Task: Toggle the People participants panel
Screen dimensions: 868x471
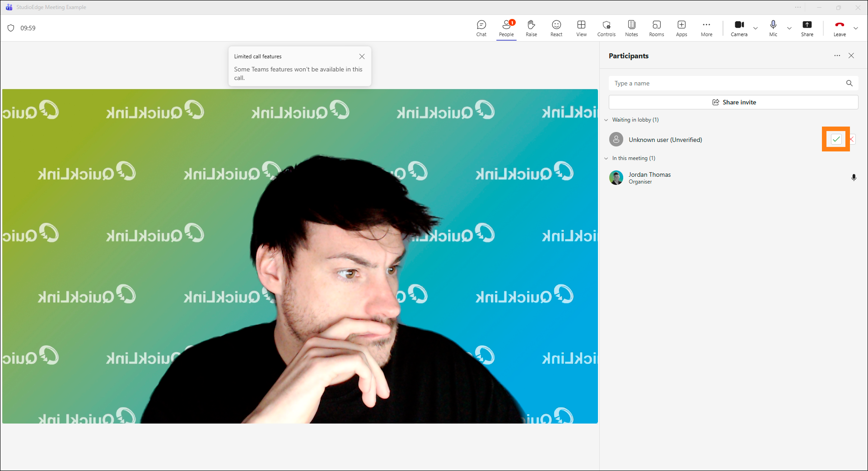Action: pyautogui.click(x=506, y=28)
